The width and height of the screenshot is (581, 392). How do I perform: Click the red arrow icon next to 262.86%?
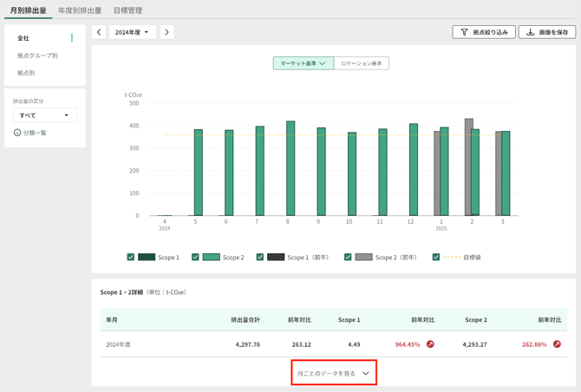point(557,344)
